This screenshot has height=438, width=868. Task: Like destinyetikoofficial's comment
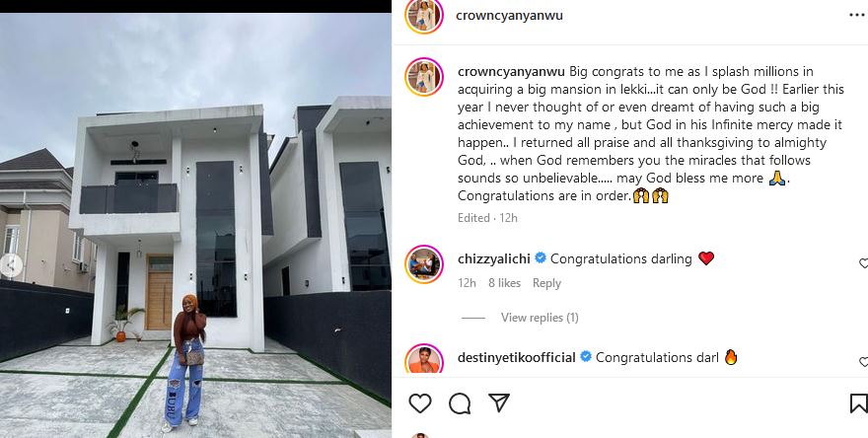pyautogui.click(x=863, y=363)
